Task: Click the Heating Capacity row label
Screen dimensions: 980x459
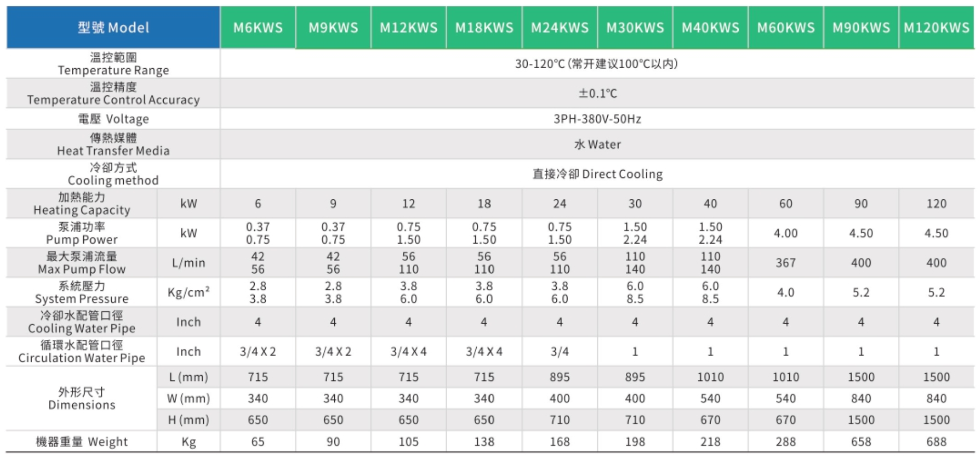Action: pos(82,203)
